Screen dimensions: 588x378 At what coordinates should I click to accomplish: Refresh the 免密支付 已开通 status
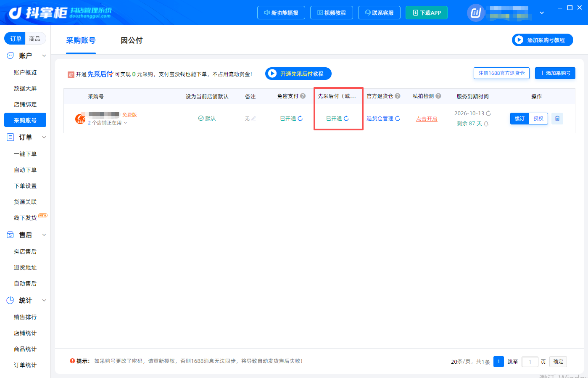click(x=301, y=119)
